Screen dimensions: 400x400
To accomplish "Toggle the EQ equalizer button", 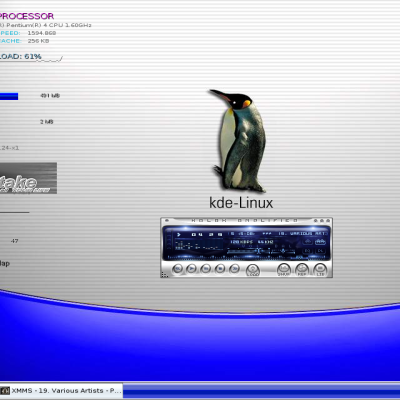I will click(x=308, y=251).
